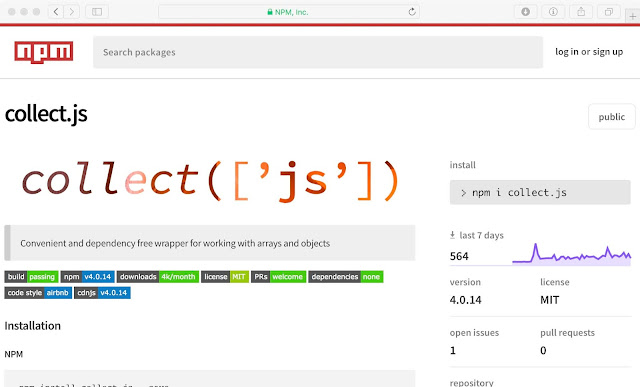Click the download arrow icon beside last 7 days
The height and width of the screenshot is (387, 640).
(452, 235)
